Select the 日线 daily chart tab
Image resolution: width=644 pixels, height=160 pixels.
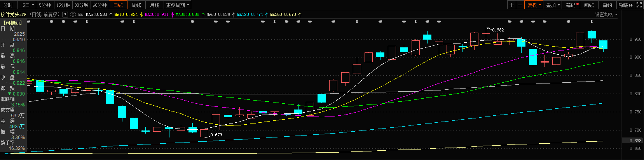118,5
